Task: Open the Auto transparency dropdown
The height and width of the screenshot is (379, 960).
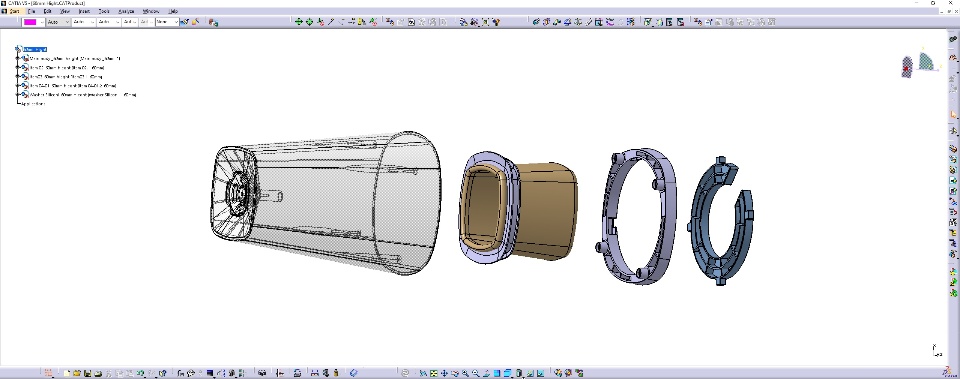Action: click(x=58, y=21)
